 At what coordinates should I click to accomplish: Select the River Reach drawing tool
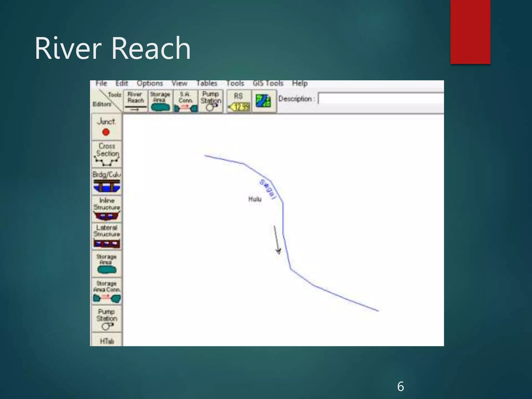pyautogui.click(x=136, y=101)
